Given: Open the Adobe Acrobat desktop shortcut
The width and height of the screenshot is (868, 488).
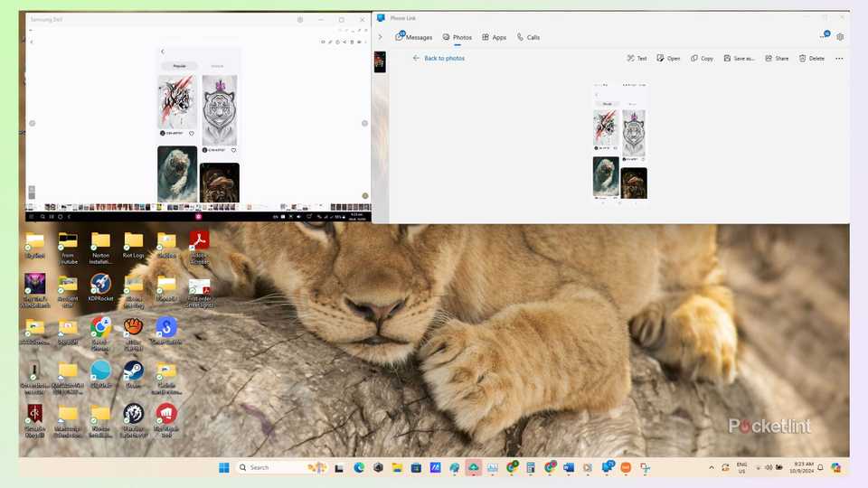Looking at the screenshot, I should [199, 248].
